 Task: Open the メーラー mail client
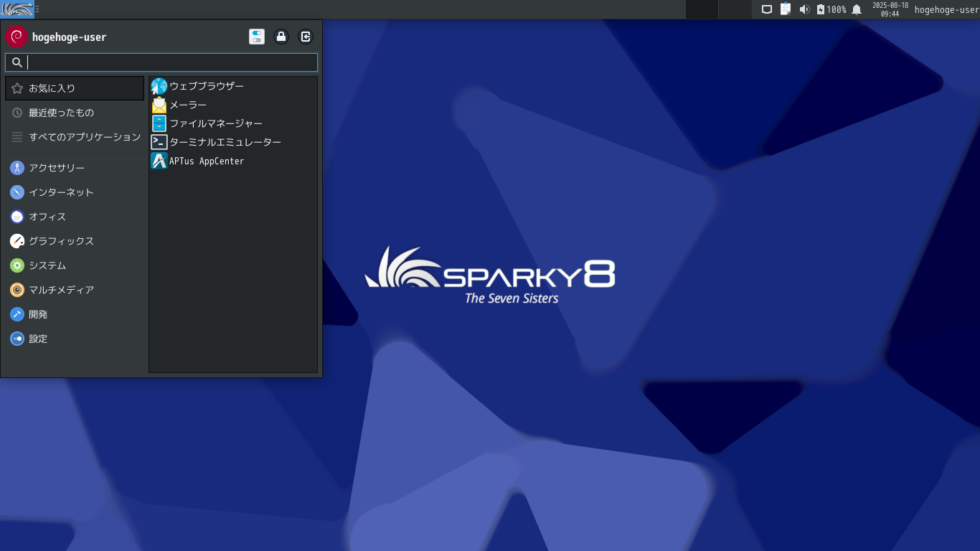coord(189,105)
